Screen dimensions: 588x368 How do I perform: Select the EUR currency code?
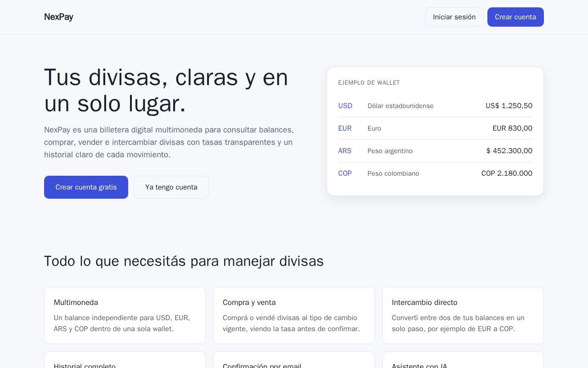point(345,128)
